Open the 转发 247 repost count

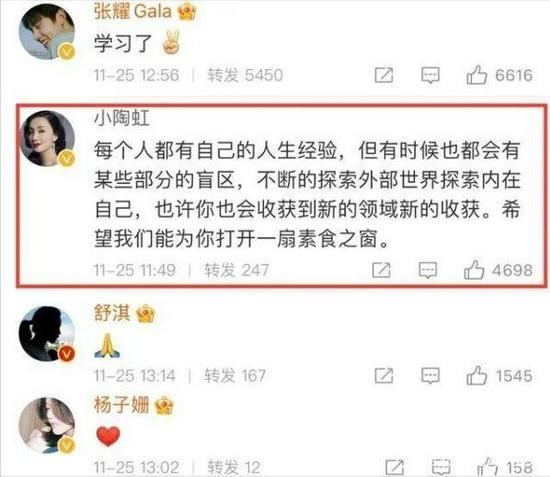coord(237,270)
